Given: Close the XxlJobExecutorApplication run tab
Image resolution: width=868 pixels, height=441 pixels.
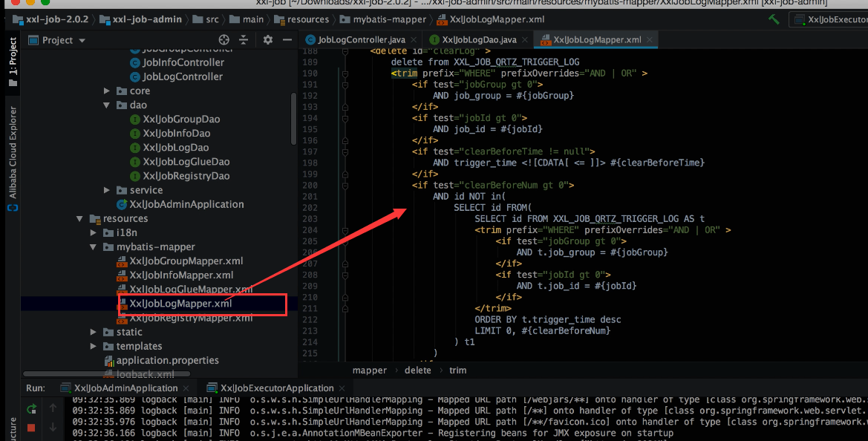Looking at the screenshot, I should [x=342, y=388].
